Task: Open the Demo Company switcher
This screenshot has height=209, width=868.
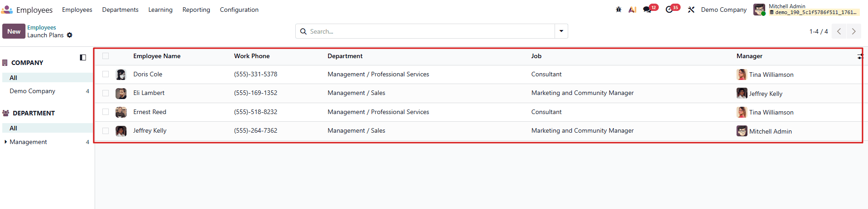Action: (x=724, y=10)
